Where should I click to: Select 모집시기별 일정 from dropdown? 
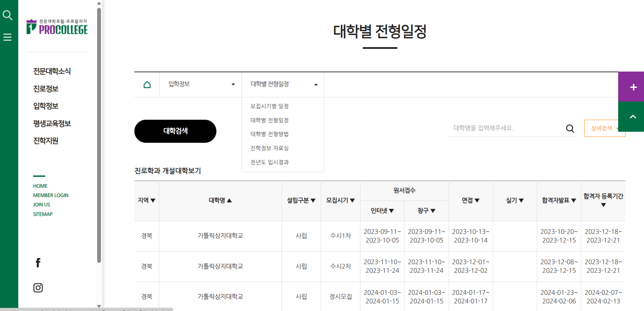tap(269, 106)
